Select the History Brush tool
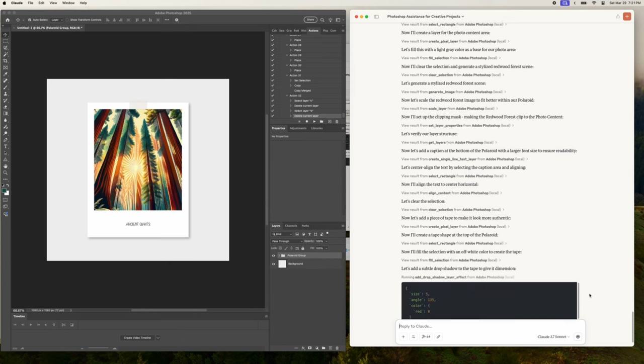 click(x=6, y=101)
